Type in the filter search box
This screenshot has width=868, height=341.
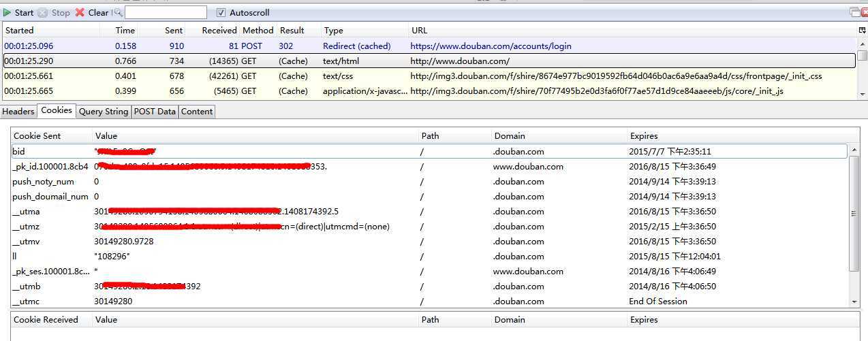pyautogui.click(x=166, y=12)
